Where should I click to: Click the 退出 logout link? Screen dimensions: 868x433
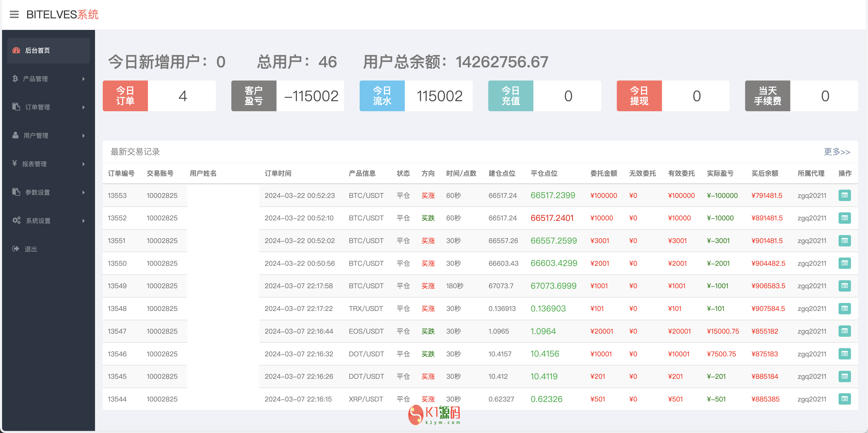(x=31, y=249)
